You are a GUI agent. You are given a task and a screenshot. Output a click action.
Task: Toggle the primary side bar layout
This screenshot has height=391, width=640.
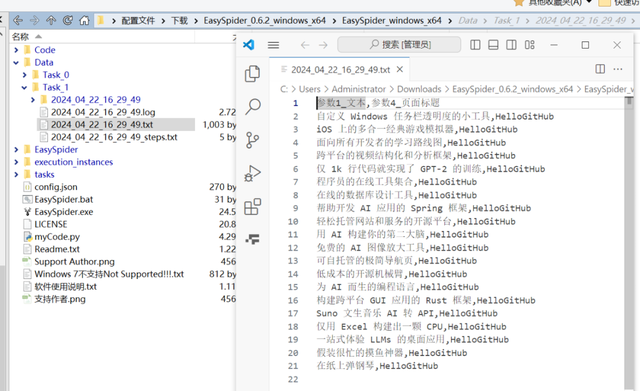[475, 44]
